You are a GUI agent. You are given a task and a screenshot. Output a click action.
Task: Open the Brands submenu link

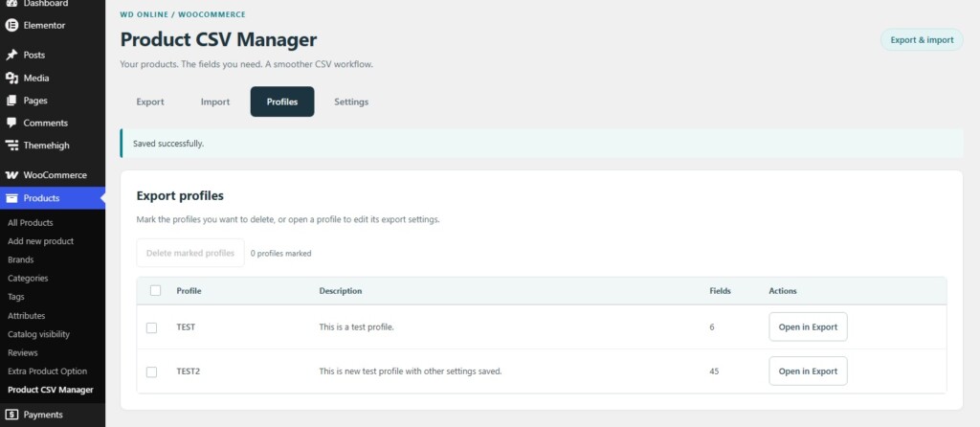[x=21, y=259]
